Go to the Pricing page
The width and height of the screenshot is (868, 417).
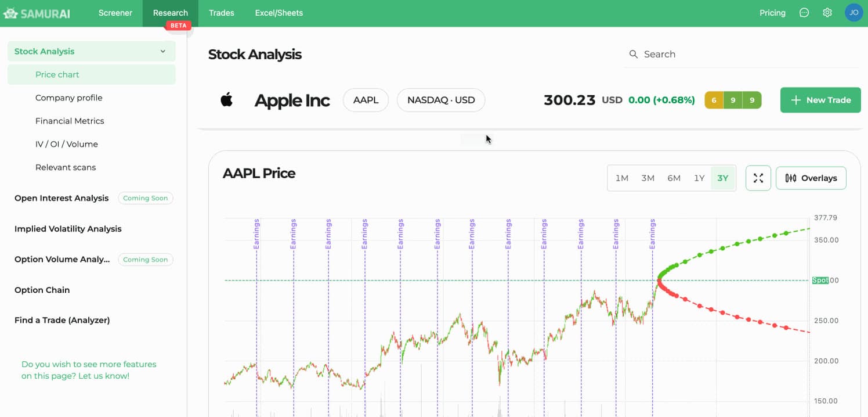pos(772,13)
